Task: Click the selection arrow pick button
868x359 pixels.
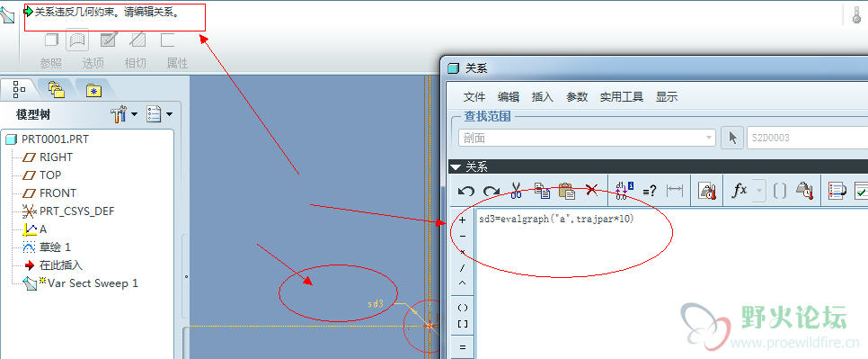Action: click(732, 138)
